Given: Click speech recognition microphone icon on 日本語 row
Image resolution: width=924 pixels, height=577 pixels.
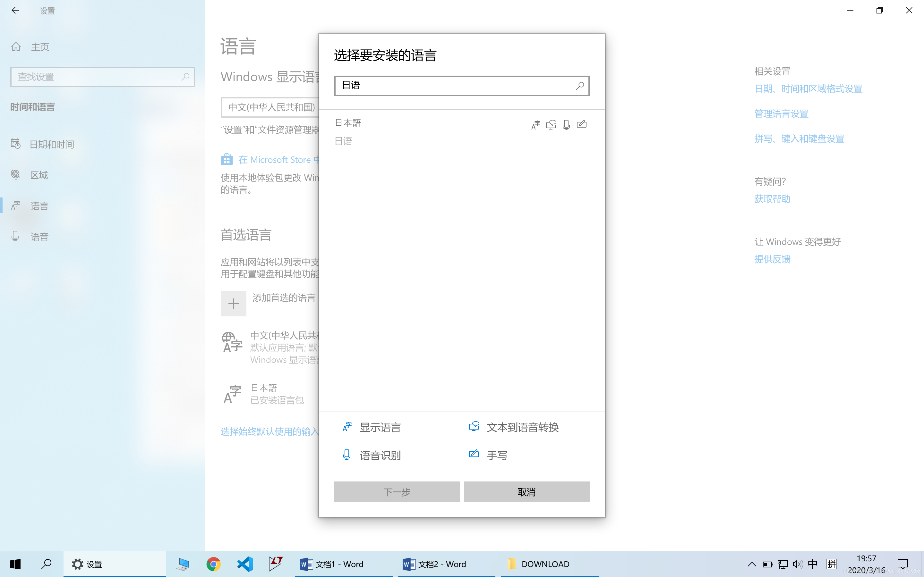Looking at the screenshot, I should point(566,125).
